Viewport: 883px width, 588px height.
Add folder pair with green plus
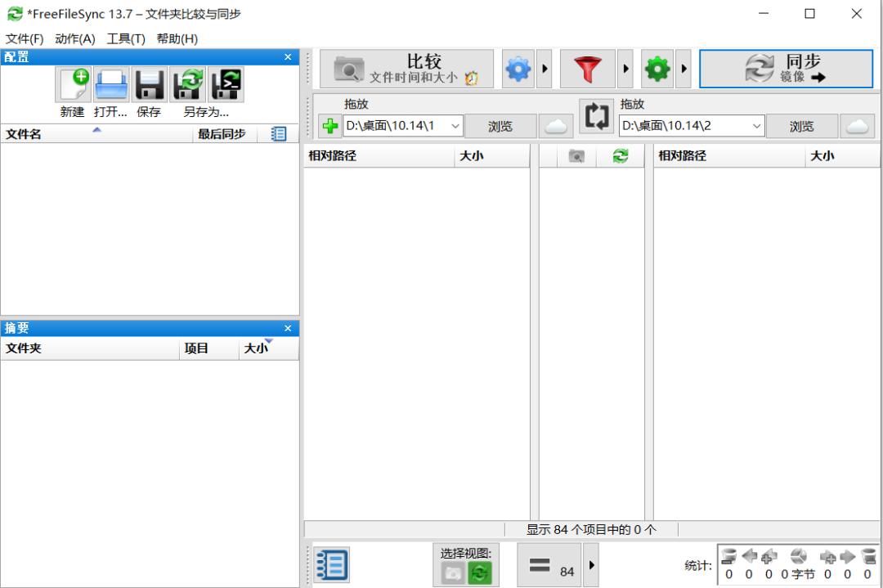pos(330,126)
